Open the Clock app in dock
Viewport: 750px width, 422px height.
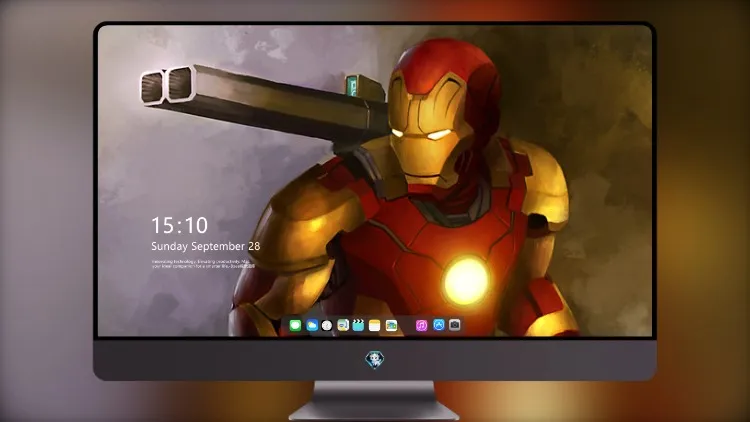pos(327,325)
